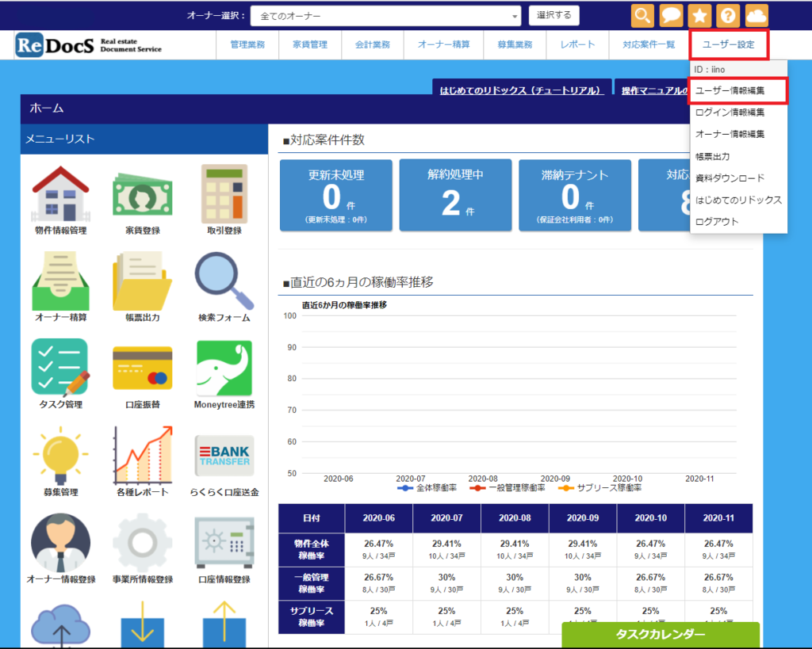
Task: Open the ユーザー設定 menu
Action: 729,45
